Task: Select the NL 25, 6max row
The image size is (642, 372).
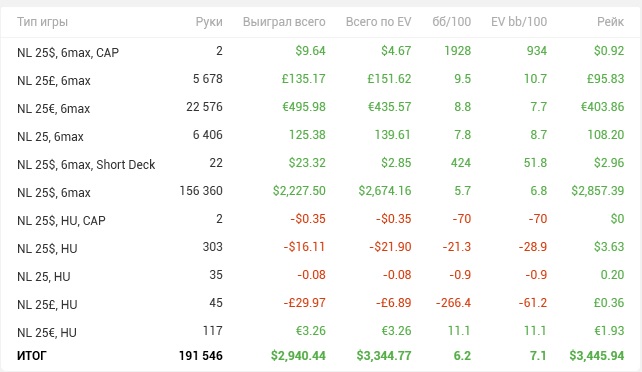Action: [321, 135]
